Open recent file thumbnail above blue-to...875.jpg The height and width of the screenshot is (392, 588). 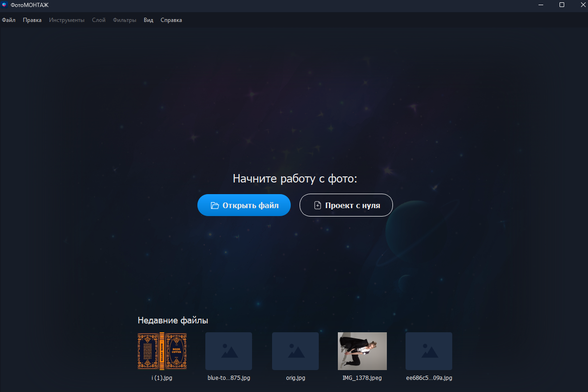[x=229, y=351]
